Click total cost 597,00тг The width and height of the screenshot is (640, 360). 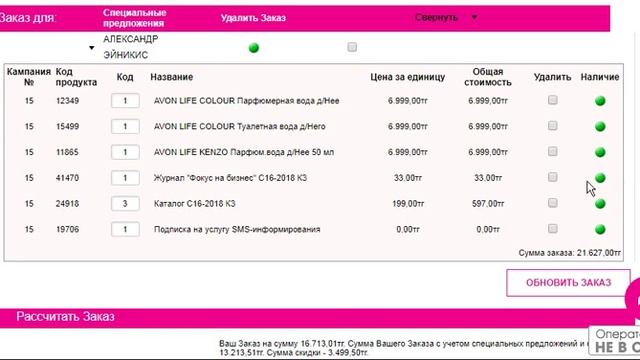488,204
